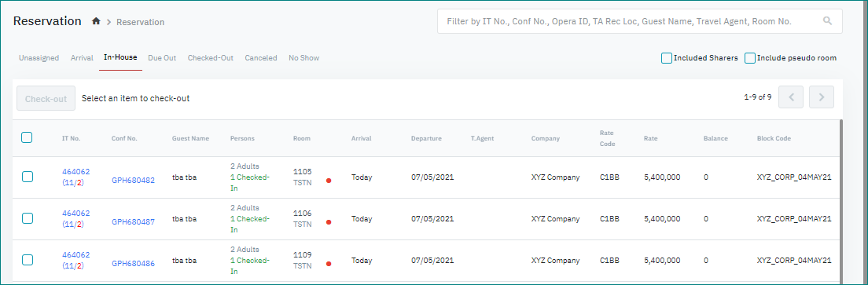Click the Check-out button
868x285 pixels.
(x=46, y=98)
